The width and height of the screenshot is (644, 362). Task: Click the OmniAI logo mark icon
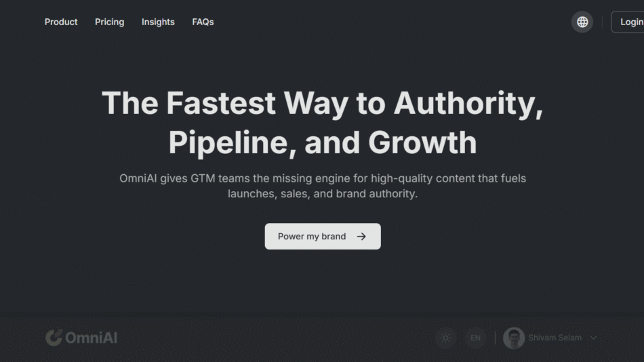54,337
